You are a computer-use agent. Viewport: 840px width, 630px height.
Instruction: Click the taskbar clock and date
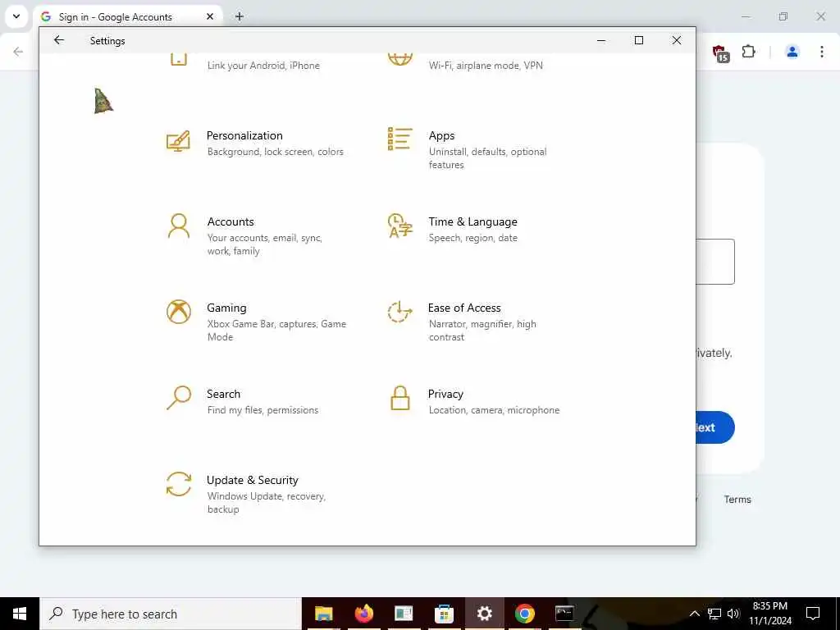tap(769, 614)
